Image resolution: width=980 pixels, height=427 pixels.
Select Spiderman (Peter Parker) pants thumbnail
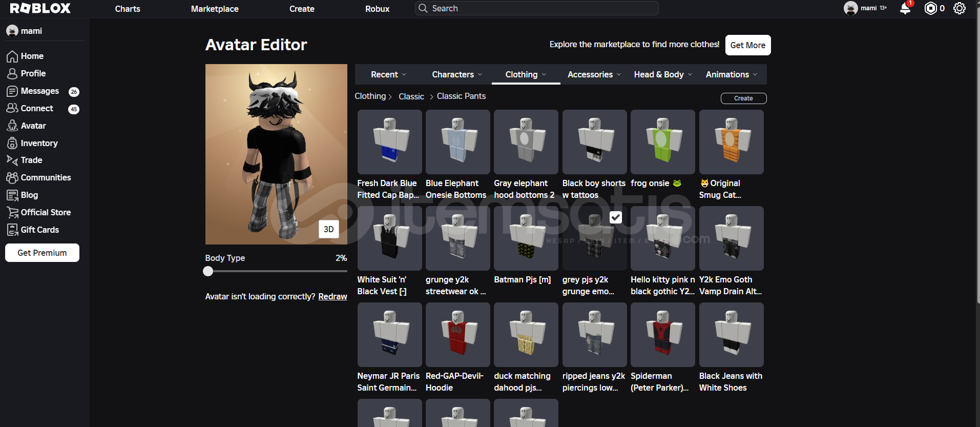pos(663,335)
